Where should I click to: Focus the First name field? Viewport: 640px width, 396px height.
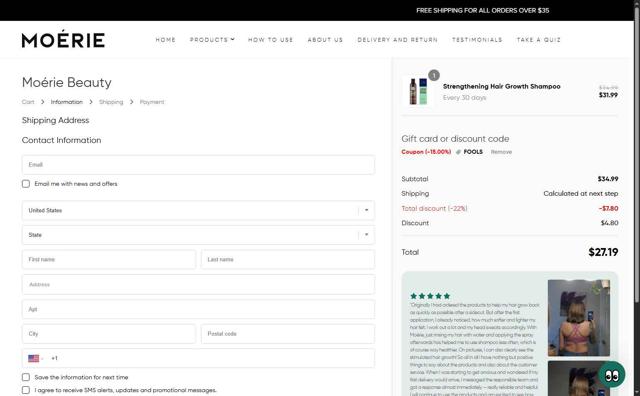pos(109,259)
